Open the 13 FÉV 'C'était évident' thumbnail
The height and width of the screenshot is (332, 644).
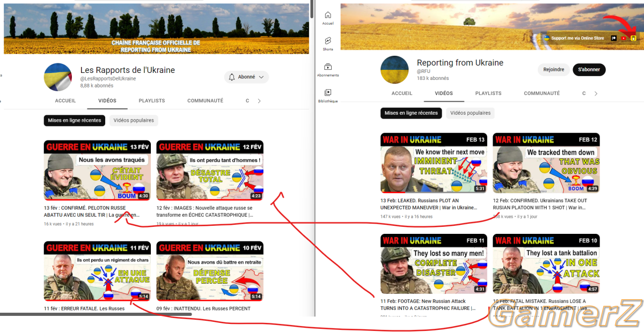[97, 171]
